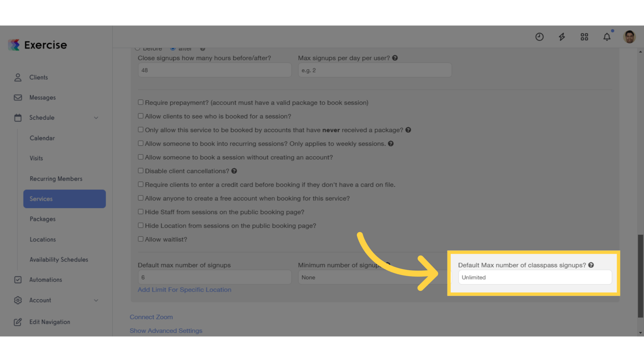
Task: Click the lightning bolt quick actions icon
Action: coord(561,36)
